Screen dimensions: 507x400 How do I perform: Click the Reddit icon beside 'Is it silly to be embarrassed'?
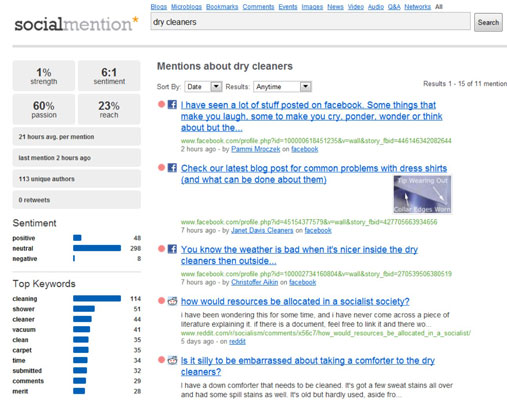172,360
